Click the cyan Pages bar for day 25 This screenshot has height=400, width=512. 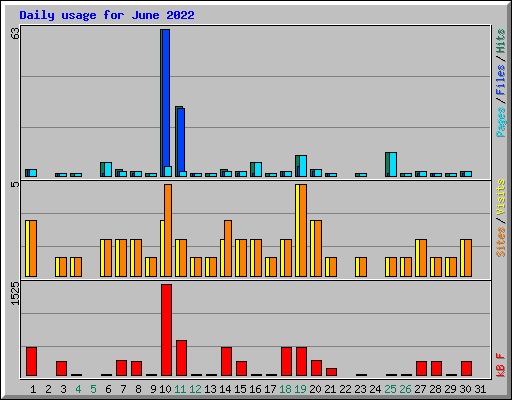click(393, 164)
